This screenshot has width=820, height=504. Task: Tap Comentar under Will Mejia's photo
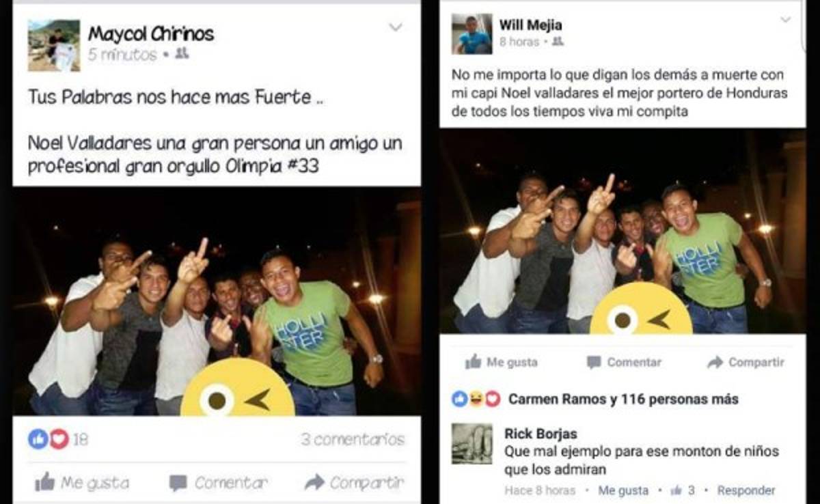[623, 362]
